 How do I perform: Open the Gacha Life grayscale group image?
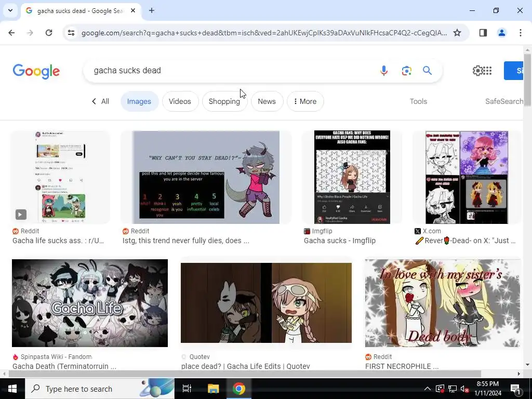pyautogui.click(x=89, y=303)
